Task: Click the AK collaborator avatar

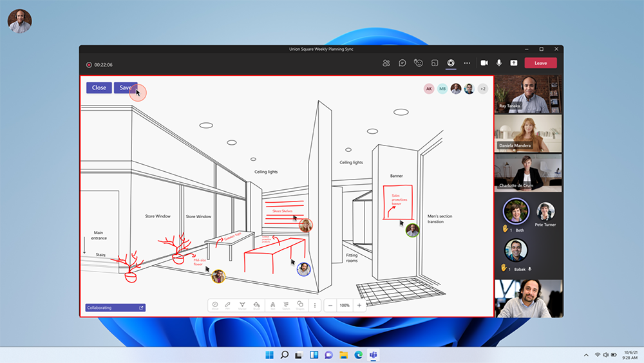Action: (429, 88)
